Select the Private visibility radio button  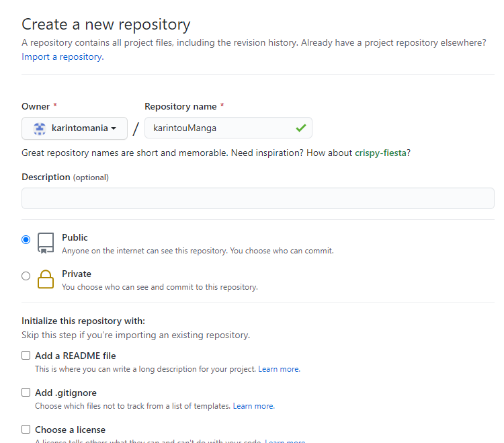26,276
